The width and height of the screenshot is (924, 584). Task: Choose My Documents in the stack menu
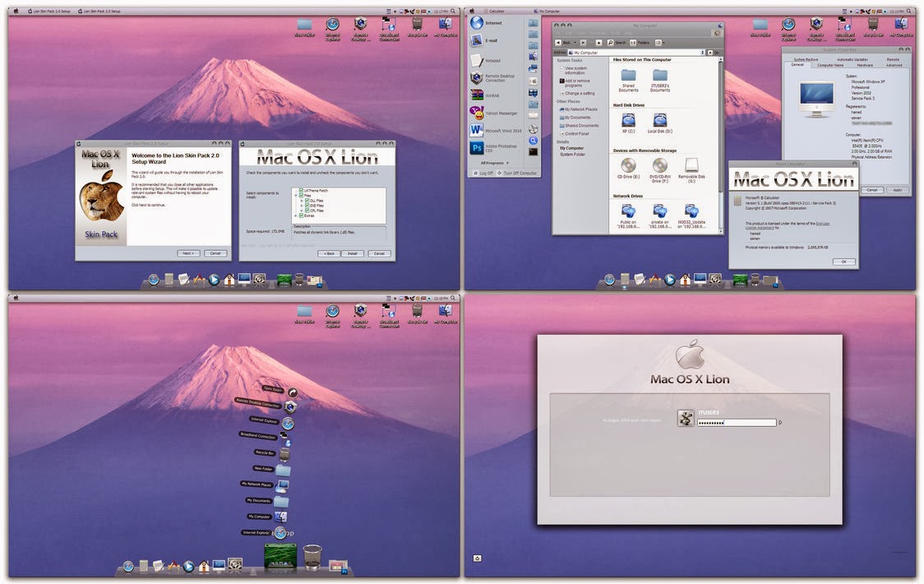coord(266,501)
